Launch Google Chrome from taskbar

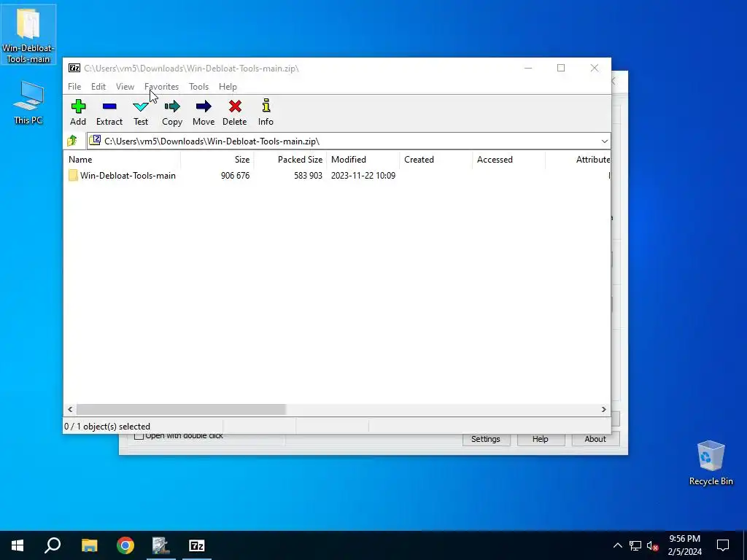125,545
